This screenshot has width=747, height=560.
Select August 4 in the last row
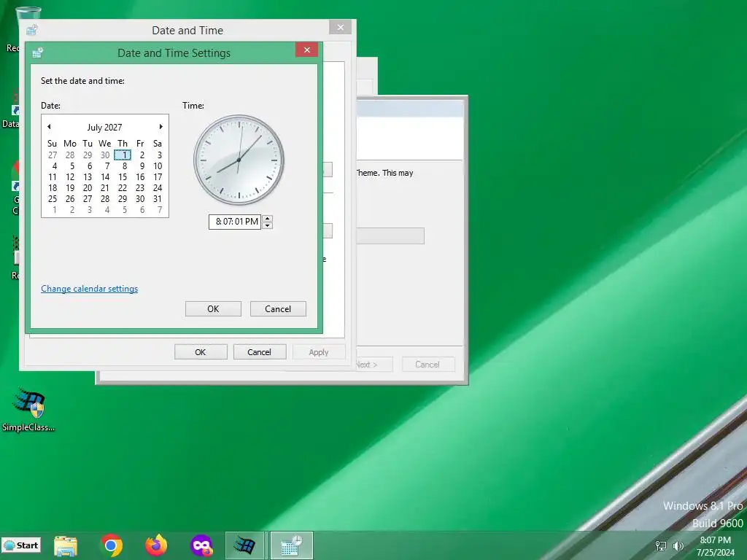tap(107, 209)
